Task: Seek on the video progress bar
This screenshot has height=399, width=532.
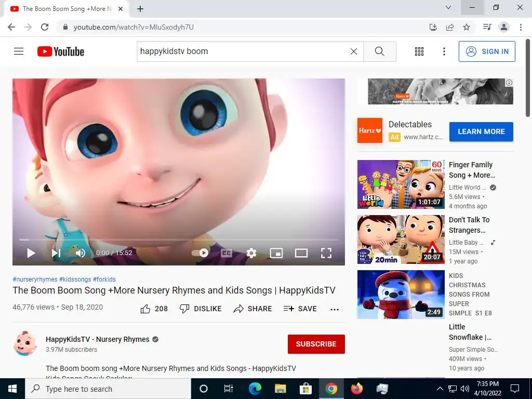Action: (x=179, y=240)
